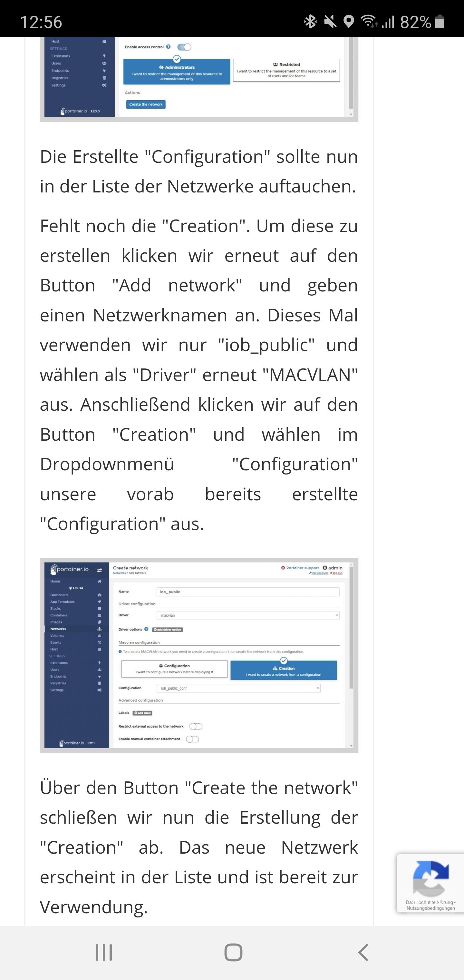Tap the location pin status icon
Image resolution: width=464 pixels, height=980 pixels.
(348, 22)
